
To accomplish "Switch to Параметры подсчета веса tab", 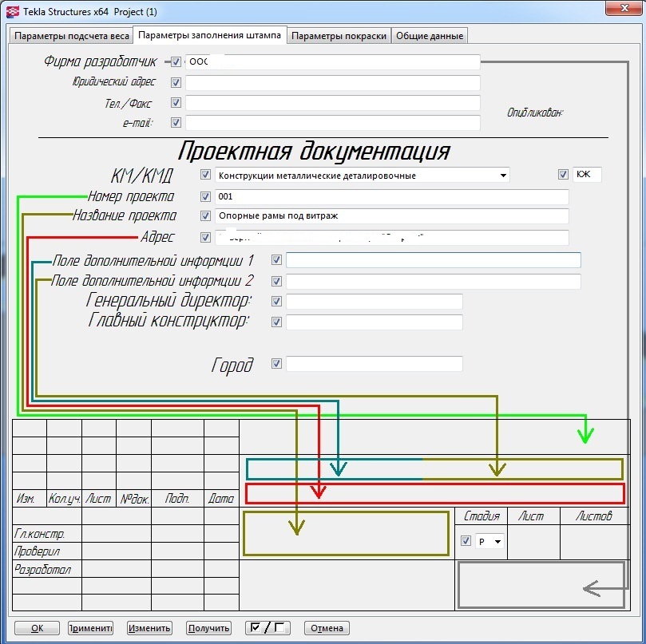I will [71, 36].
